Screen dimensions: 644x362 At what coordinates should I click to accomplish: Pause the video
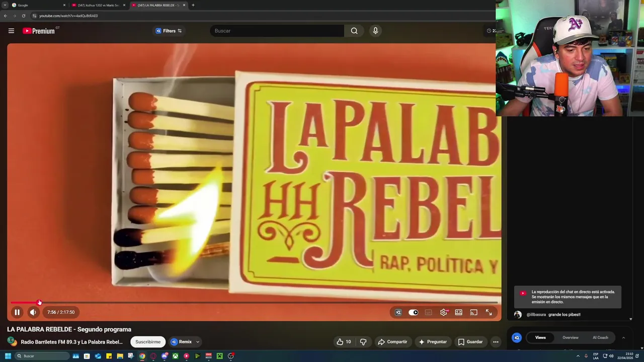(x=17, y=312)
